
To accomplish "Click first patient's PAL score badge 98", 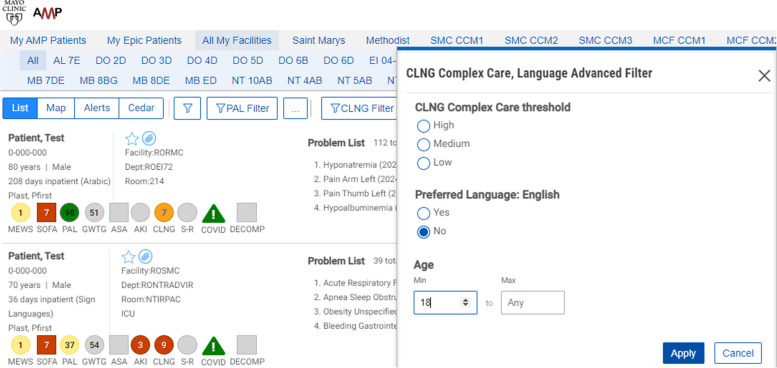I will pyautogui.click(x=69, y=213).
